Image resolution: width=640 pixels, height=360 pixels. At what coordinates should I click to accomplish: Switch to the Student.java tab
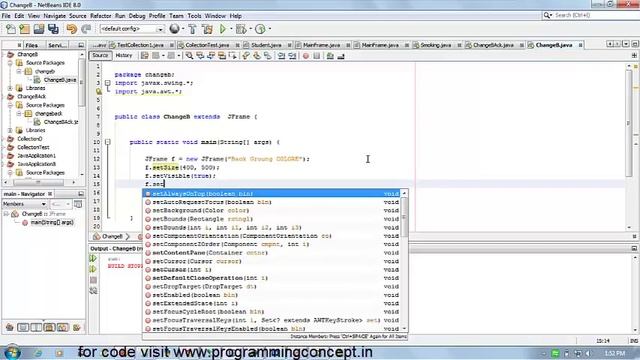tap(266, 45)
